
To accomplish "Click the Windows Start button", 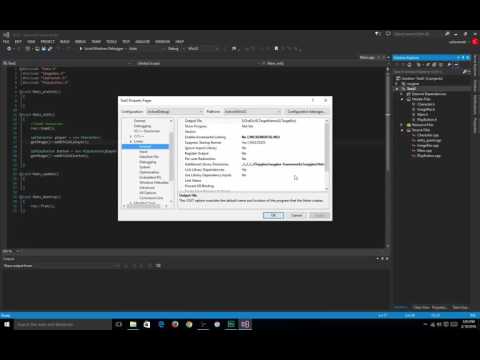I will point(7,324).
